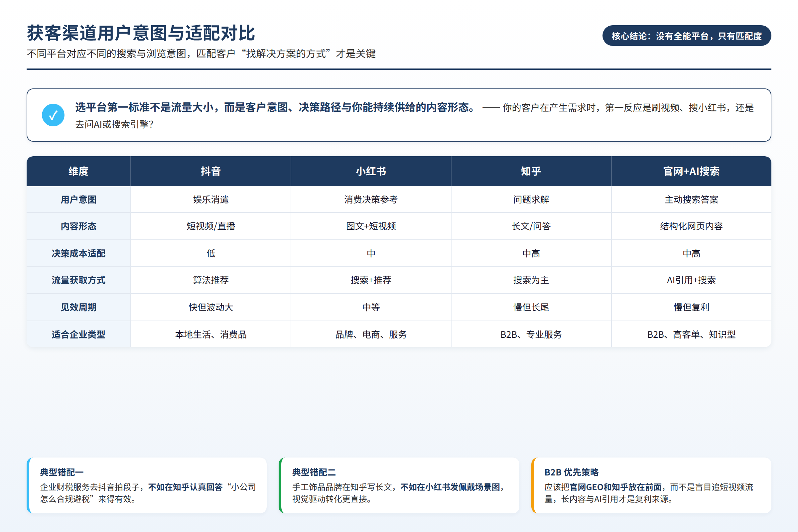798x532 pixels.
Task: Select the cell 娱乐消遣
Action: click(211, 199)
